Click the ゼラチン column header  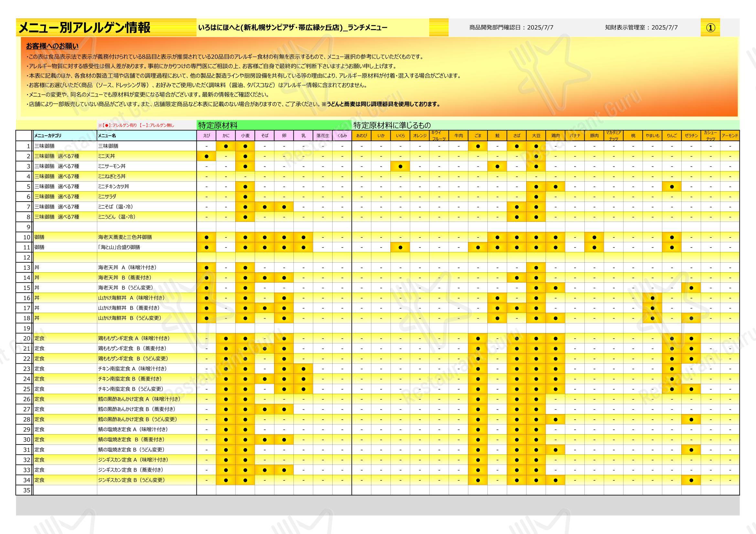pos(691,136)
